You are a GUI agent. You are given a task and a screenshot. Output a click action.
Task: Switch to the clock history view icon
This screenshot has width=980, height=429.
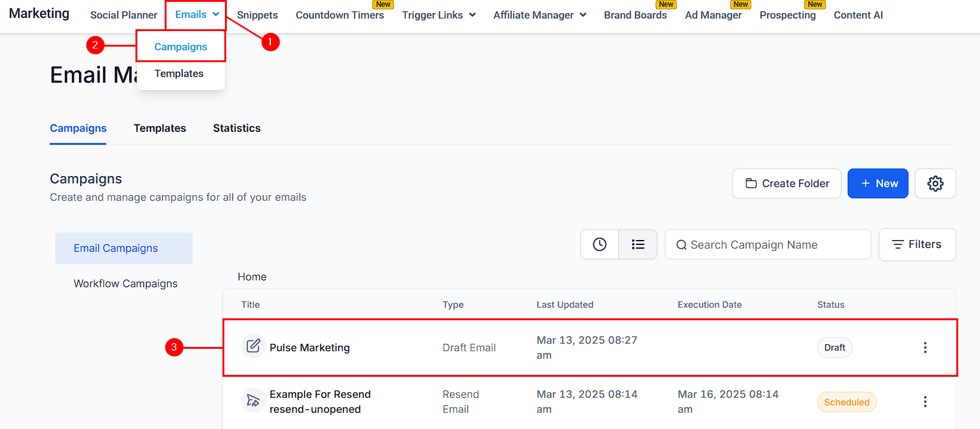(x=600, y=244)
